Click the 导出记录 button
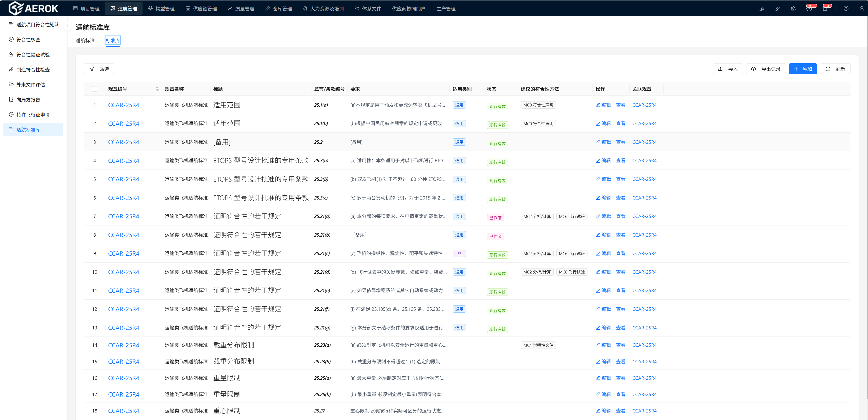Viewport: 868px width, 420px height. pyautogui.click(x=765, y=69)
